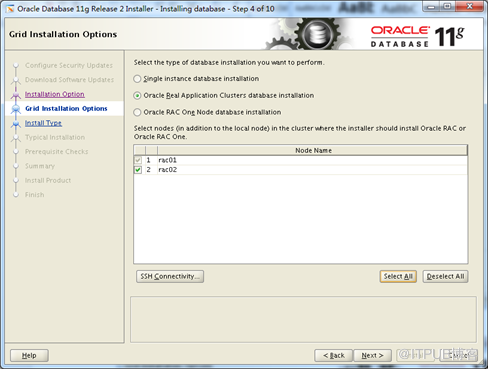Toggle the checkbox for node rac02
The height and width of the screenshot is (369, 488).
click(x=138, y=170)
